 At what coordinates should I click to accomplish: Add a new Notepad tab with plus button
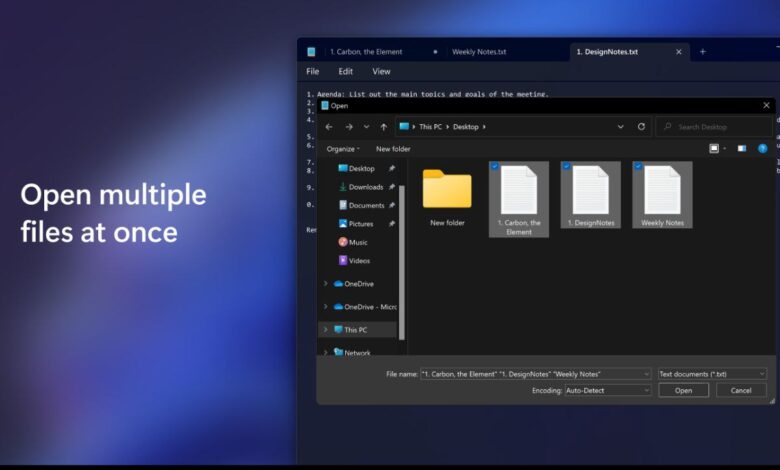point(702,52)
